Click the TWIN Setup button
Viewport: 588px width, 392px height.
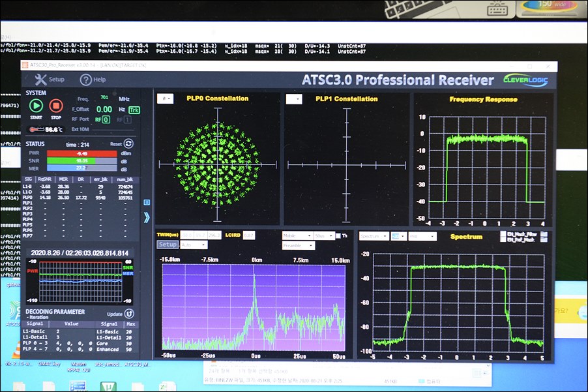[x=168, y=245]
